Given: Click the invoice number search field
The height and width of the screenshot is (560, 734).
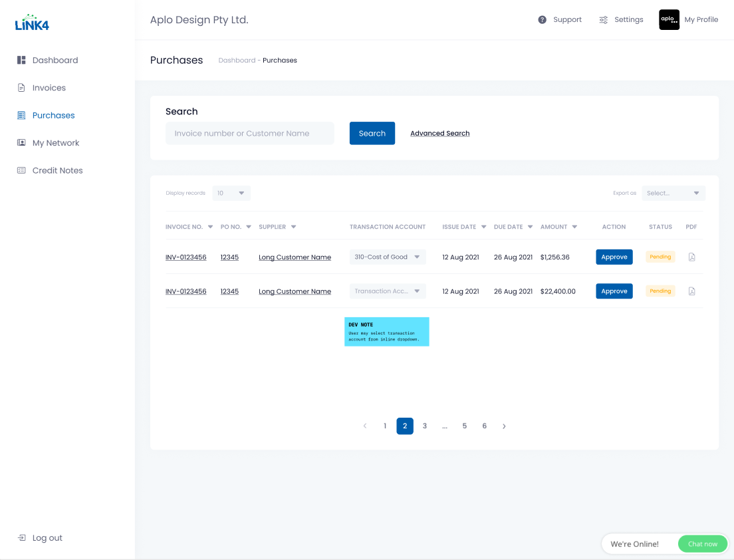Looking at the screenshot, I should pyautogui.click(x=249, y=133).
